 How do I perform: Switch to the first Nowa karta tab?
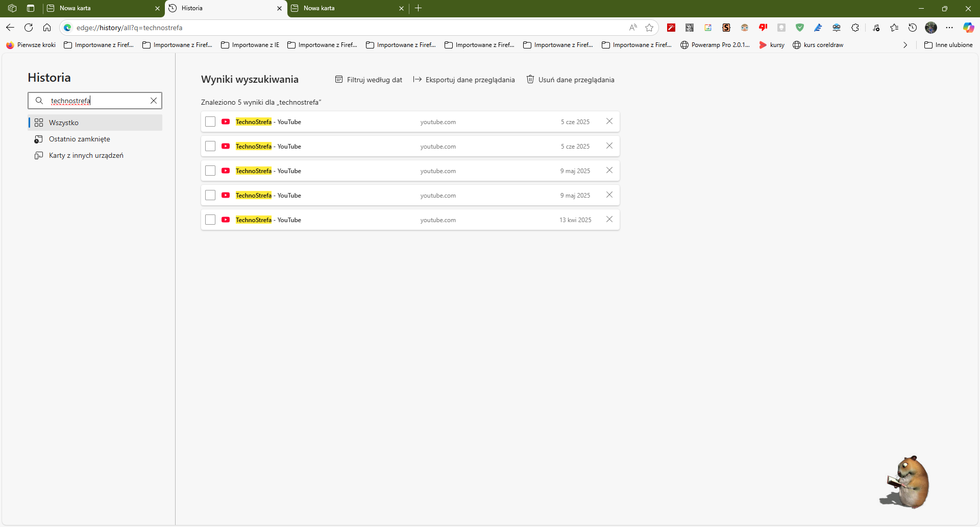(x=103, y=8)
